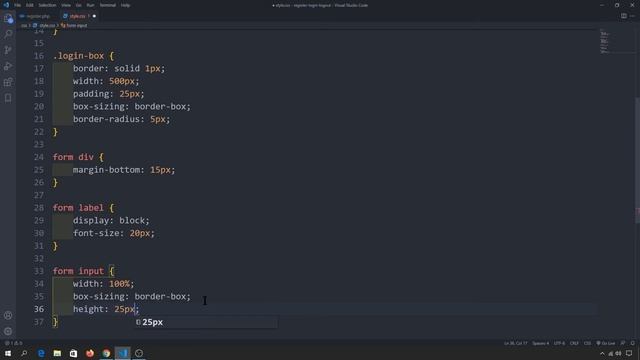Open the View menu
This screenshot has height=360, width=640.
coord(66,5)
